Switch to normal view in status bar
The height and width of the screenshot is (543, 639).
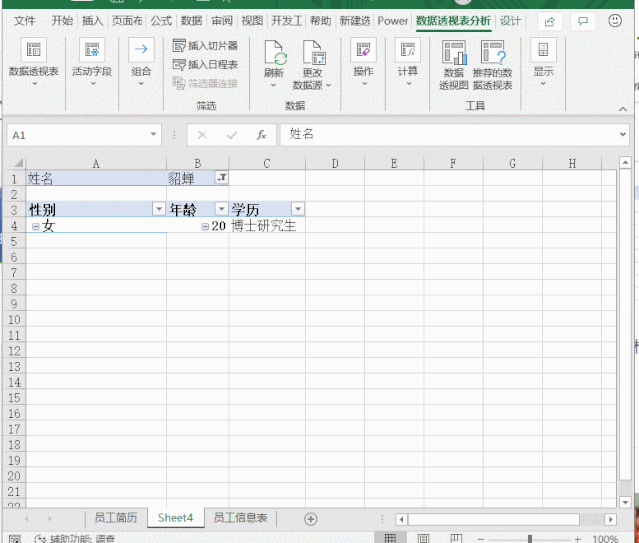(x=390, y=538)
